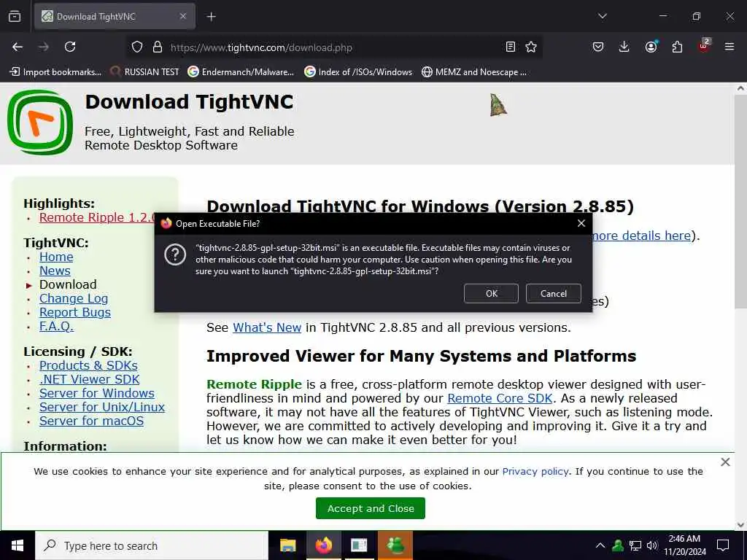Screen dimensions: 747x560
Task: Confirm launch with OK button
Action: coord(491,293)
